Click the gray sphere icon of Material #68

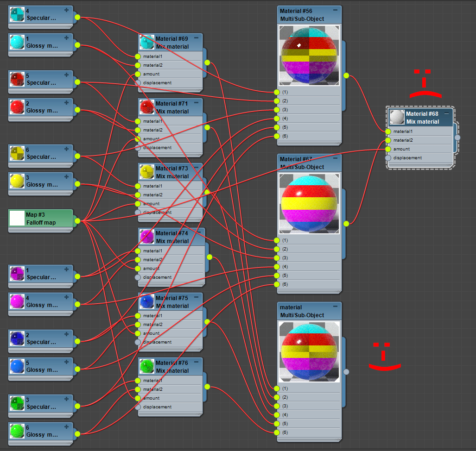(x=397, y=117)
